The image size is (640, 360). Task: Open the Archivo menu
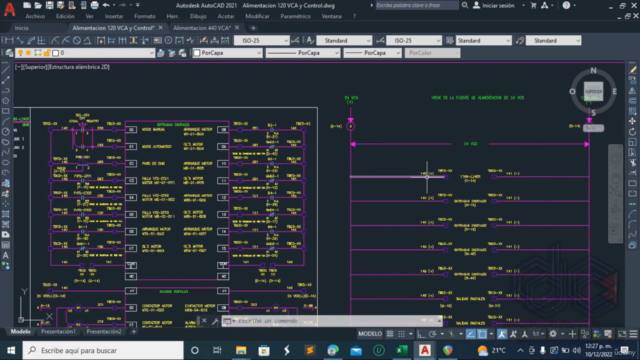[35, 16]
